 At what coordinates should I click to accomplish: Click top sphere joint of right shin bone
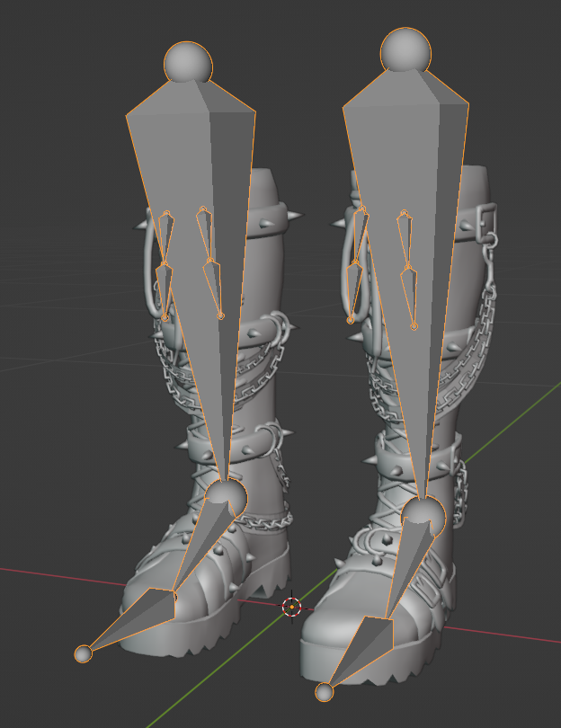(x=405, y=50)
